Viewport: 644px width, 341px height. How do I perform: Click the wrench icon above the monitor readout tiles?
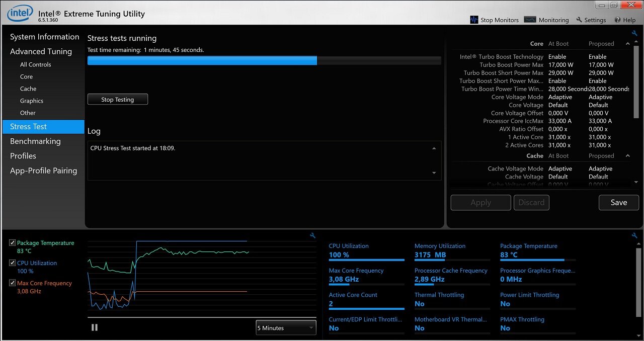pyautogui.click(x=634, y=235)
